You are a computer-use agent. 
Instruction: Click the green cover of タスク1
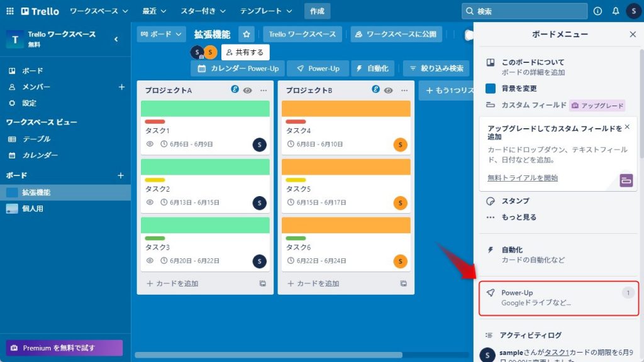coord(206,108)
